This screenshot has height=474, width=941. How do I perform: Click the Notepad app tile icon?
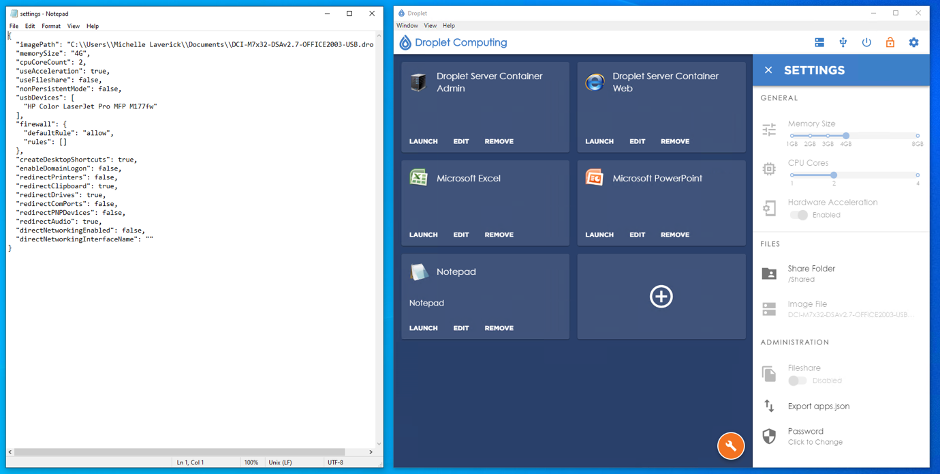[x=418, y=271]
